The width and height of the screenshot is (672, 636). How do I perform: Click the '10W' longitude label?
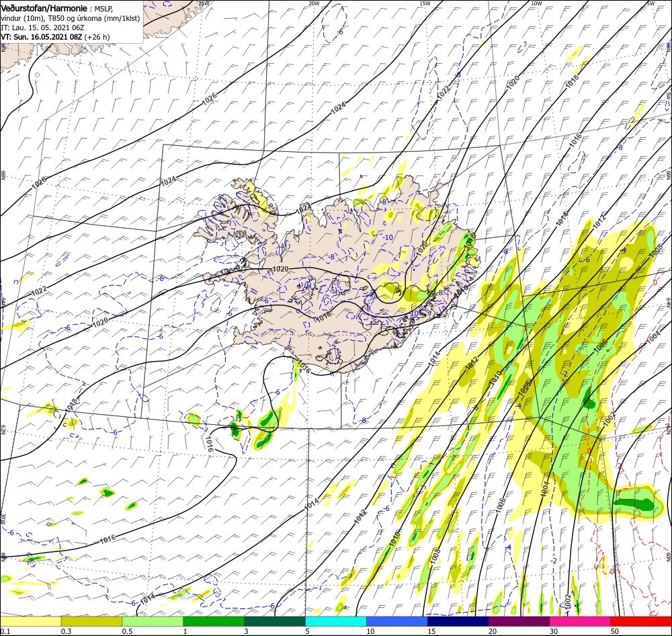536,3
